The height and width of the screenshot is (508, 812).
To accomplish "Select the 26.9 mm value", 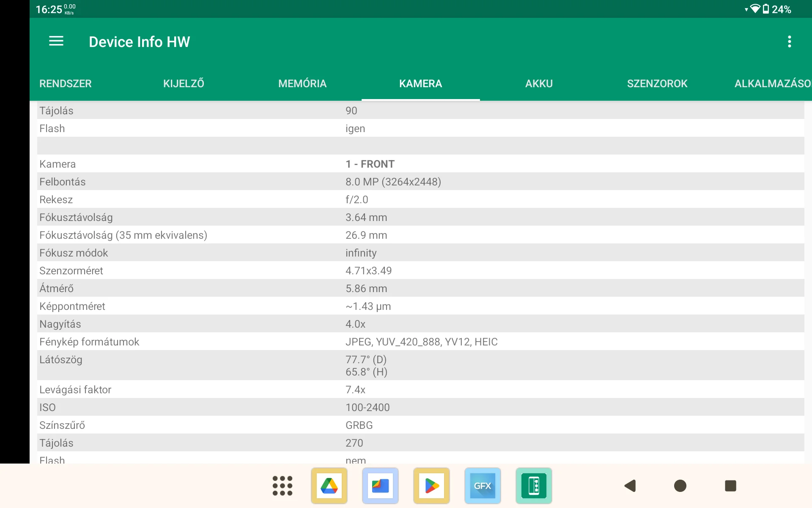I will (366, 235).
